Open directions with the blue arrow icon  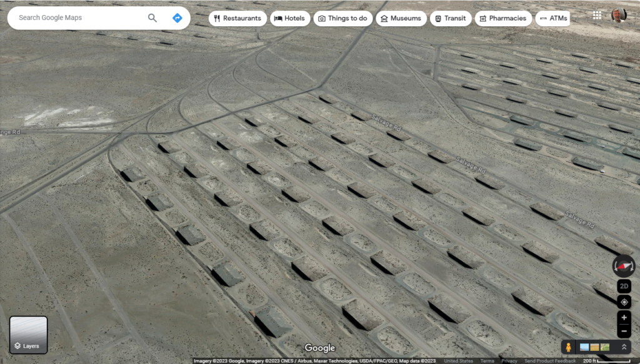point(177,18)
